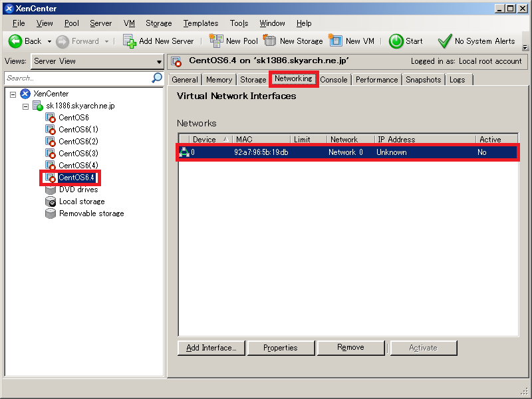Click the search magnifier icon
This screenshot has width=532, height=399.
click(156, 78)
